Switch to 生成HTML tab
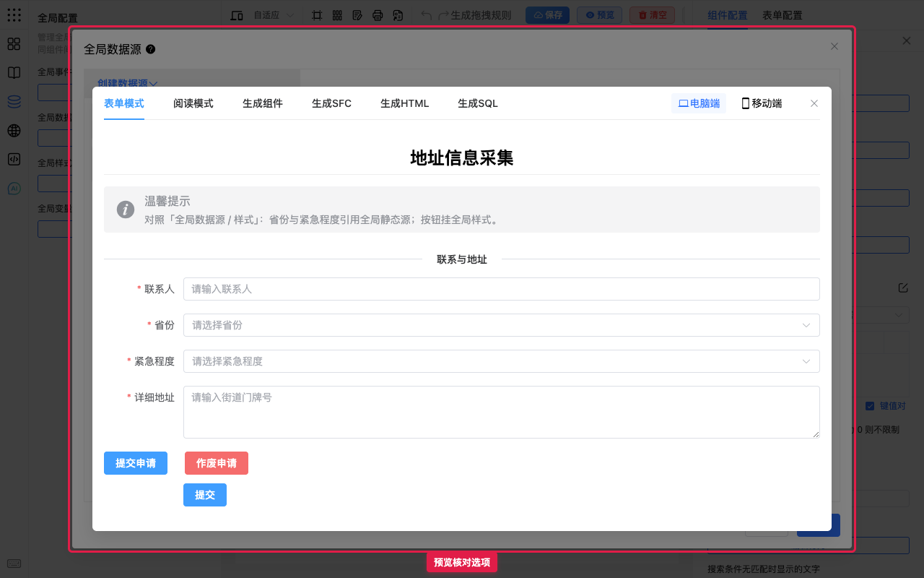 (405, 103)
